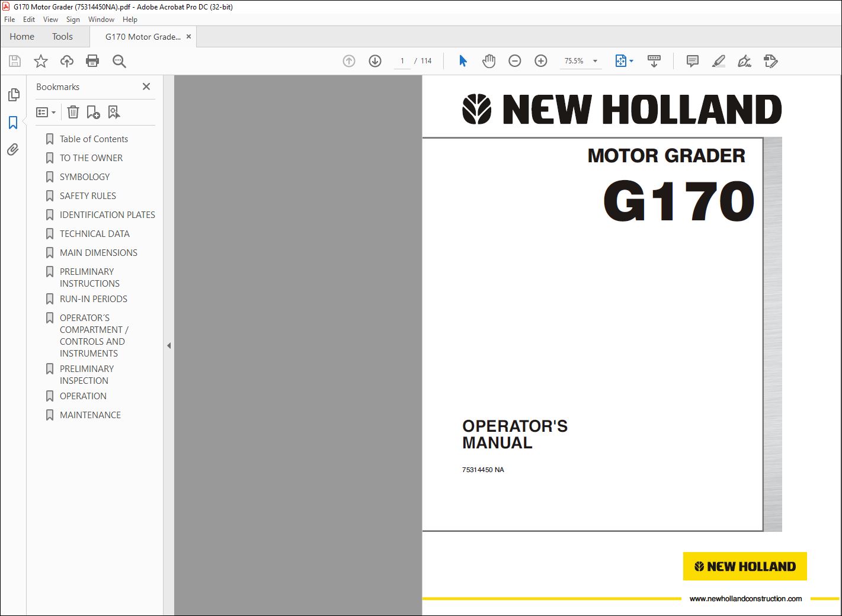Jump to PRELIMINARY INSTRUCTIONS bookmark
Screen dimensions: 842x616
point(89,278)
